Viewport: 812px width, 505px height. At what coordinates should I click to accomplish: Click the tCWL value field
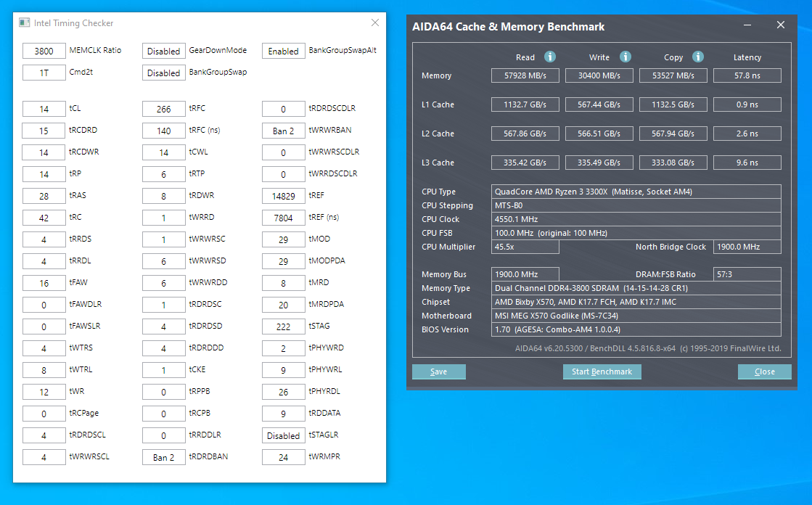coord(164,152)
